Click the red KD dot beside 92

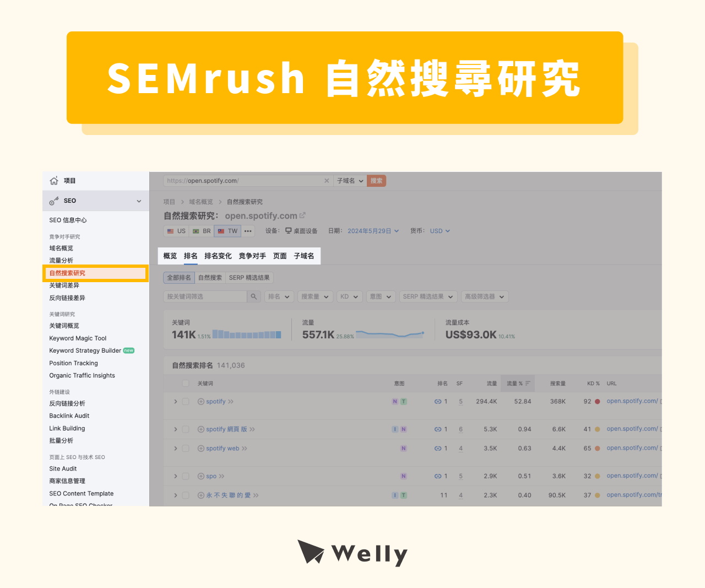click(597, 402)
